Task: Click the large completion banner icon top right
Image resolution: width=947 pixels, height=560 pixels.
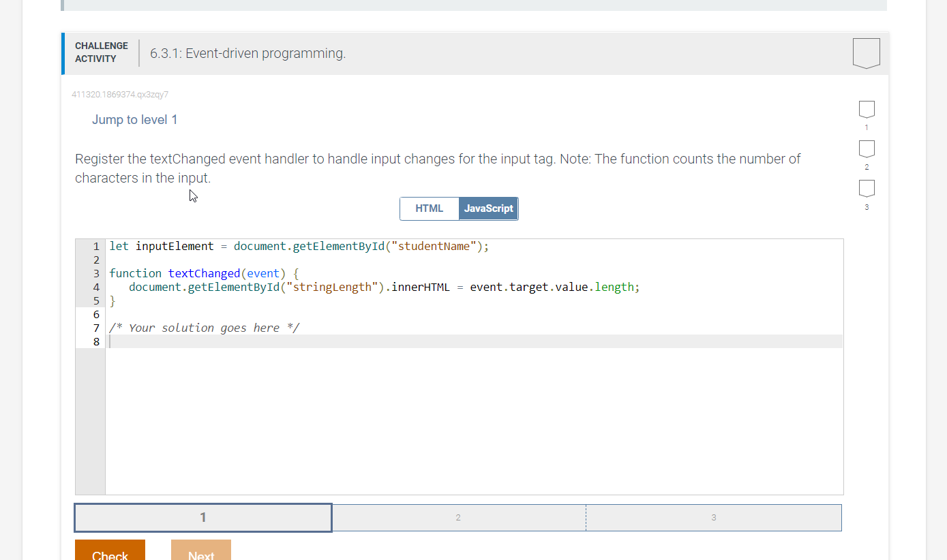Action: [866, 52]
